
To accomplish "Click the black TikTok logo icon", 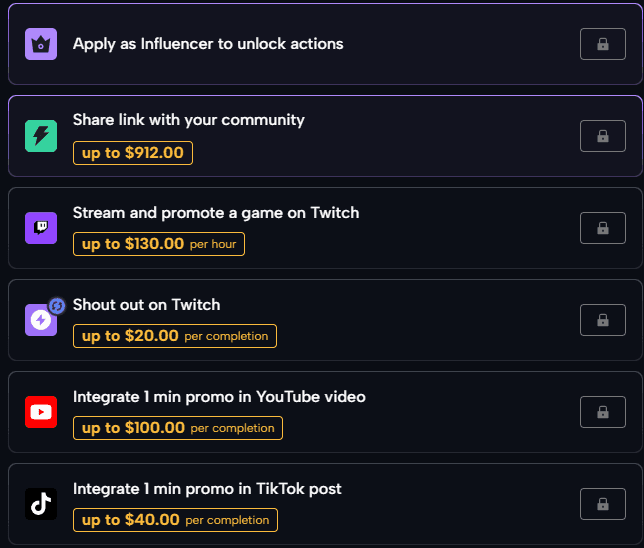I will click(41, 504).
